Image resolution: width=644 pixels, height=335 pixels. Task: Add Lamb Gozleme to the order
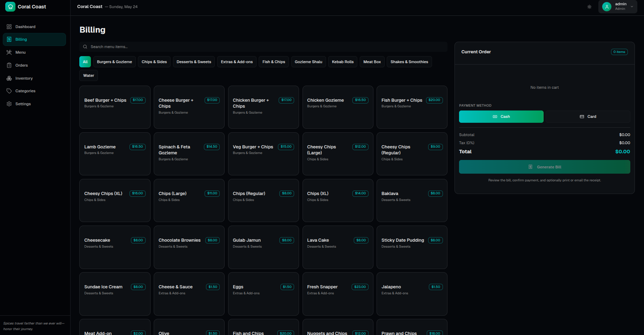[x=115, y=154]
